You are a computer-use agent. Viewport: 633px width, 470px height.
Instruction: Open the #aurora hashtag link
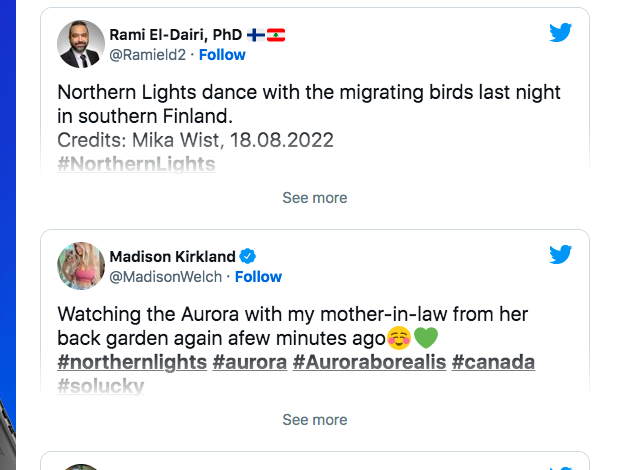(x=249, y=362)
